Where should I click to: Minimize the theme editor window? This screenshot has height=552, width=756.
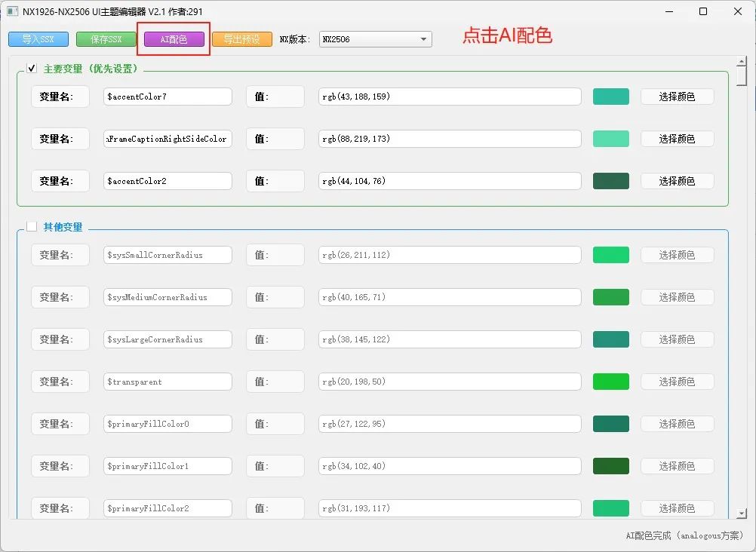pyautogui.click(x=668, y=11)
